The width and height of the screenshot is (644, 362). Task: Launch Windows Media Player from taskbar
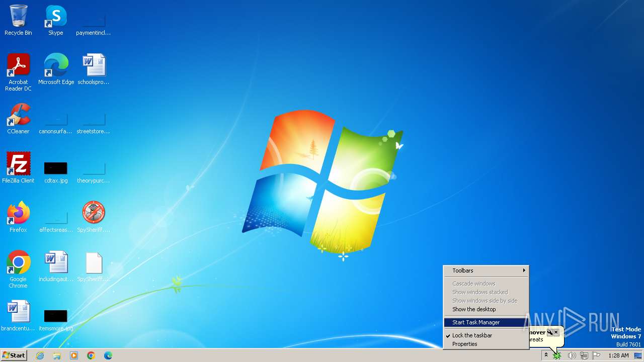click(x=74, y=355)
